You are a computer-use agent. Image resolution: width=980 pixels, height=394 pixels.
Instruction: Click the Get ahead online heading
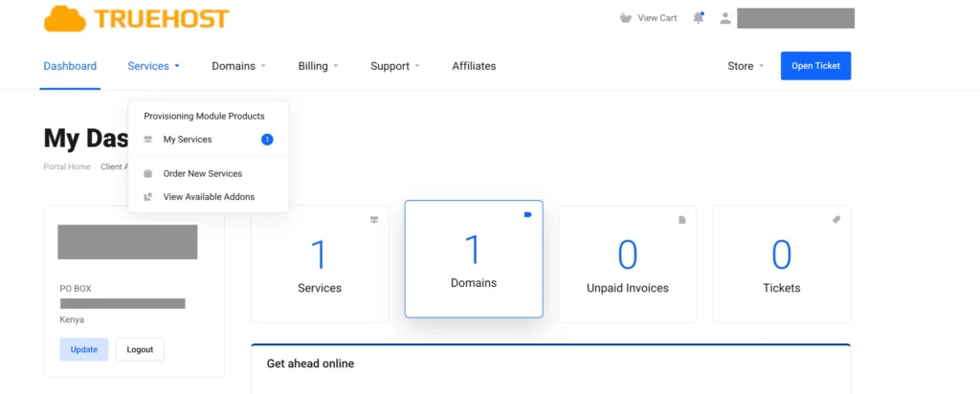(x=310, y=363)
